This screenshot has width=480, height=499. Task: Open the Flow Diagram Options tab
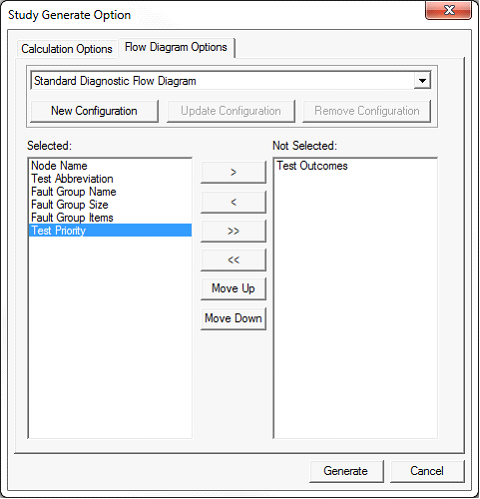point(176,47)
